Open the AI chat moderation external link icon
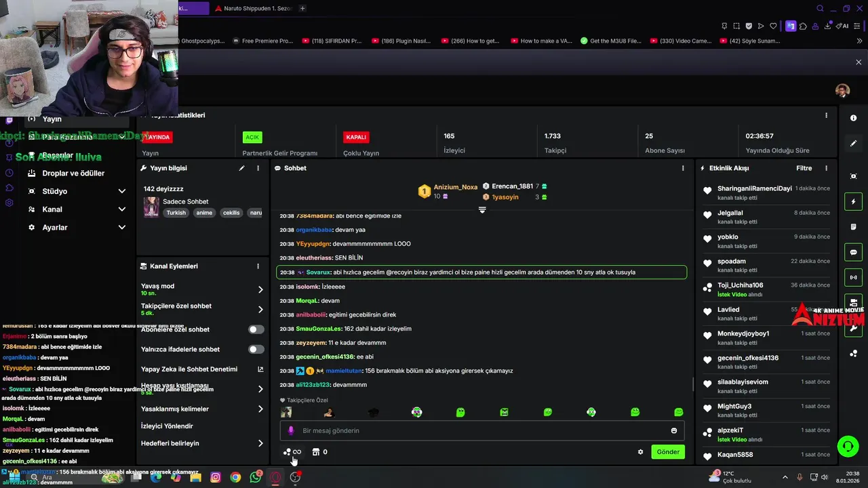The image size is (868, 488). (x=260, y=369)
